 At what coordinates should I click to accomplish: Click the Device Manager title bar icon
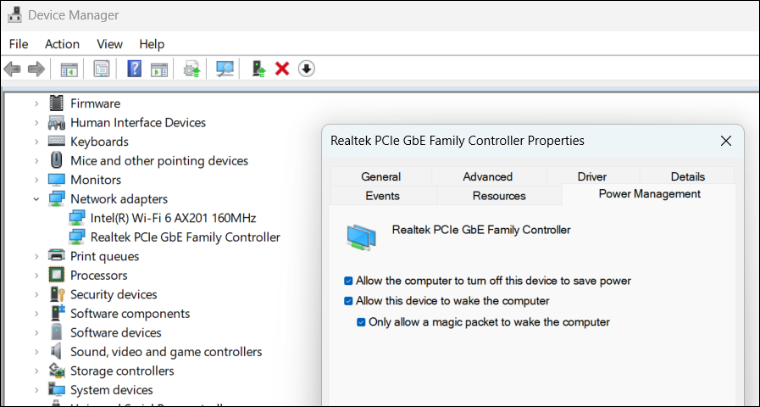14,15
